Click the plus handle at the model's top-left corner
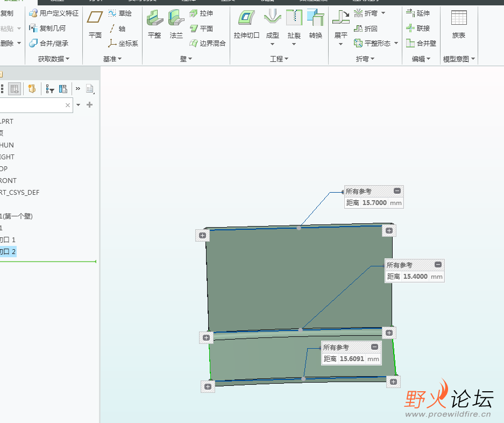The height and width of the screenshot is (423, 504). 202,236
